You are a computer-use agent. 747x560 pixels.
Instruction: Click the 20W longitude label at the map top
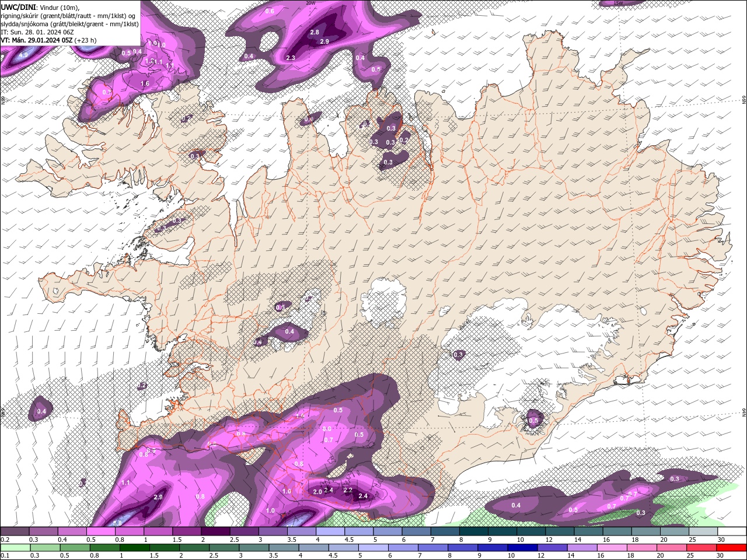(310, 2)
